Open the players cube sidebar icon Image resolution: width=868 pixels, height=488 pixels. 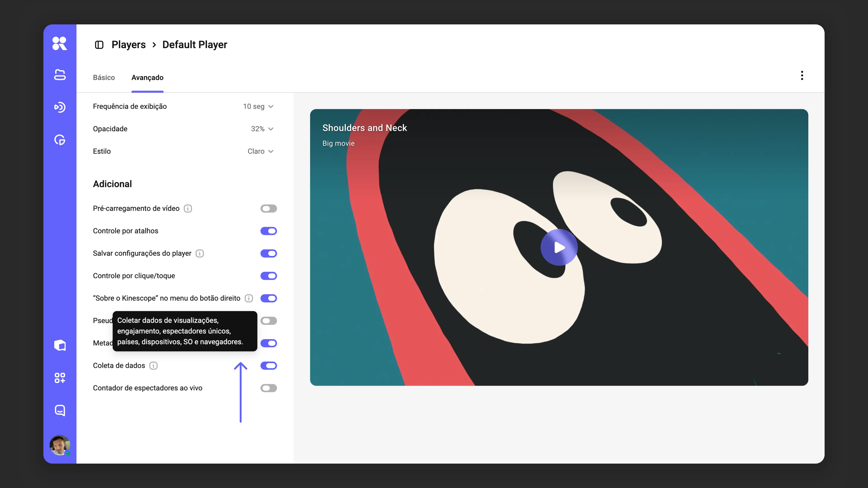tap(60, 345)
